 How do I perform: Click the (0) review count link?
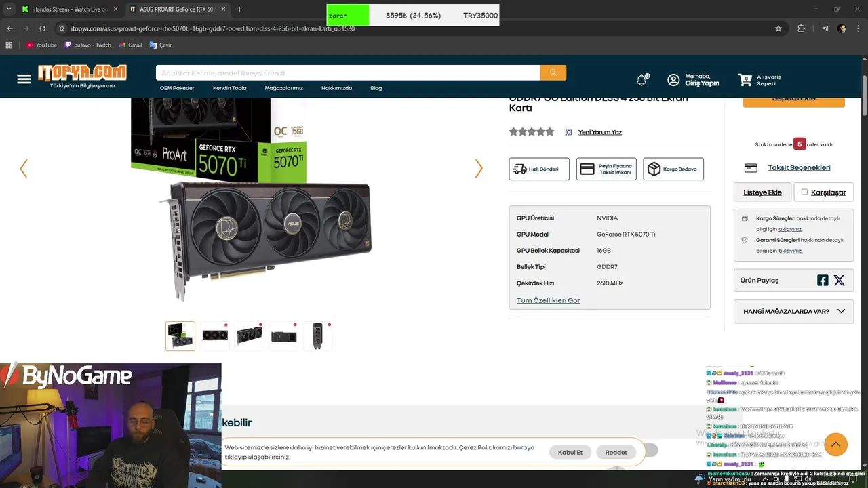point(568,132)
